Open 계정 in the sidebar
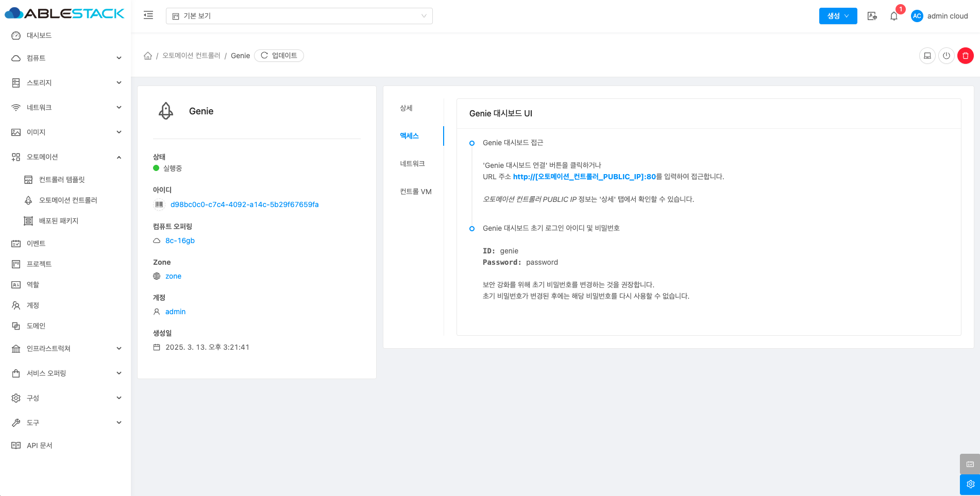 point(65,305)
